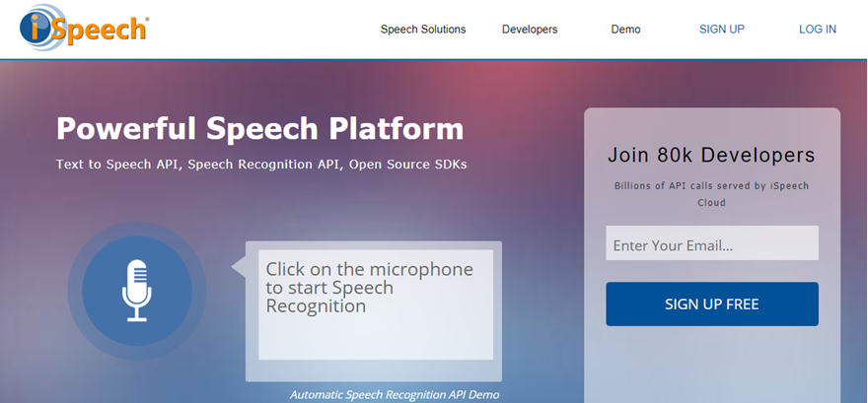Viewport: 868px width, 403px height.
Task: Start speech recognition with the microphone icon
Action: coord(137,291)
